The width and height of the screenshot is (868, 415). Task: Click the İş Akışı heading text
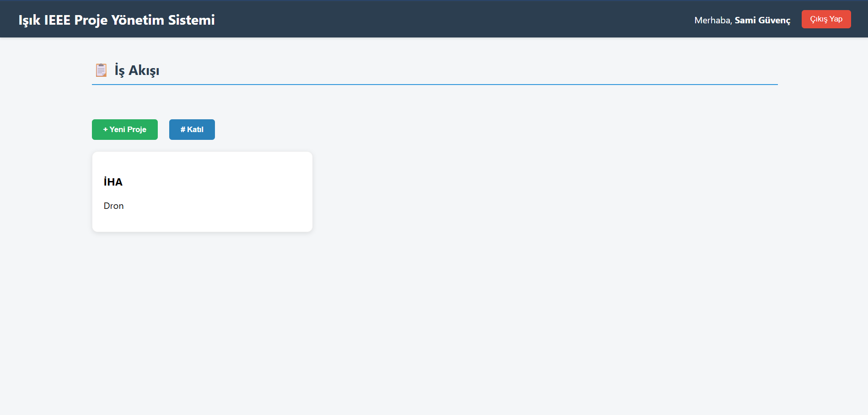tap(137, 70)
